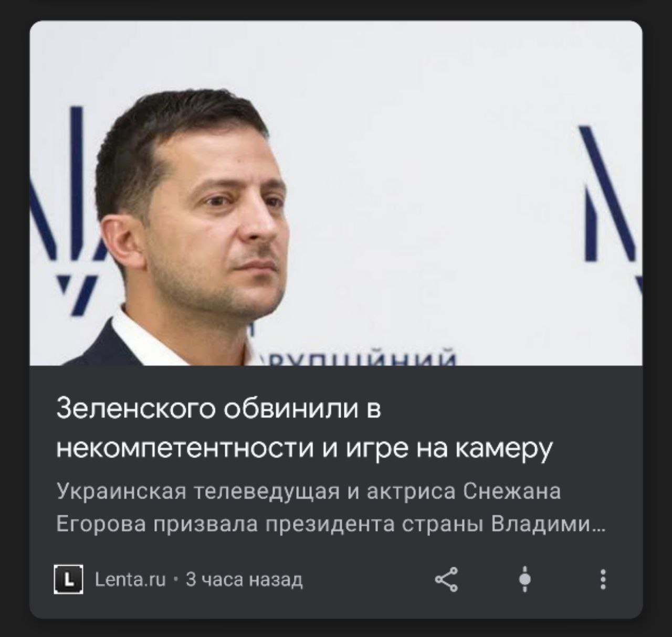
Task: Tap the Discover feed tuning icon
Action: coord(524,580)
